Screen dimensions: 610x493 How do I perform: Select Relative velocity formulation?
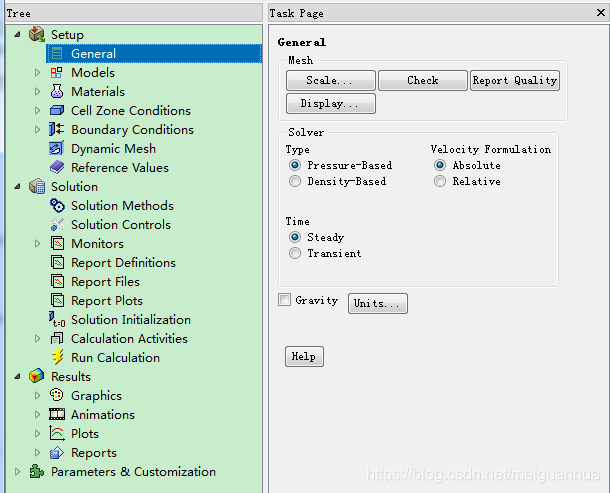[x=440, y=182]
